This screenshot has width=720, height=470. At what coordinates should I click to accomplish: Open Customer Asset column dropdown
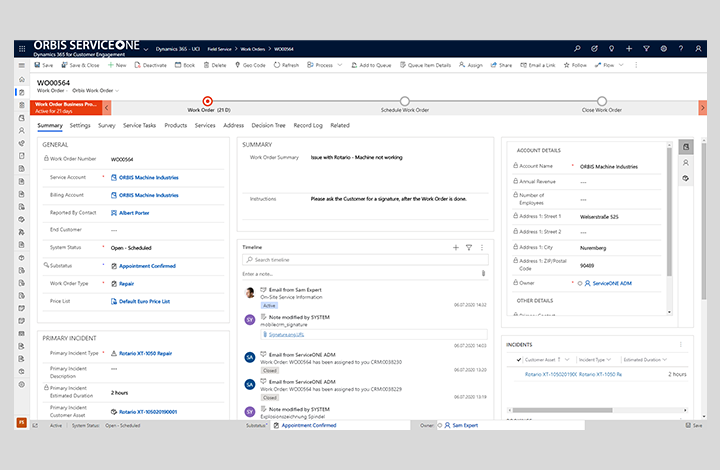click(x=567, y=360)
